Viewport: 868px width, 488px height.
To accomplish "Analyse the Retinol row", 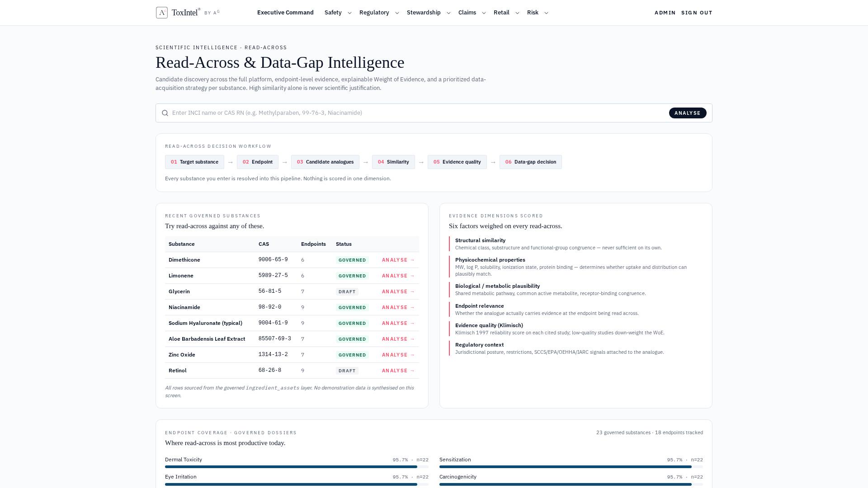I will [398, 371].
